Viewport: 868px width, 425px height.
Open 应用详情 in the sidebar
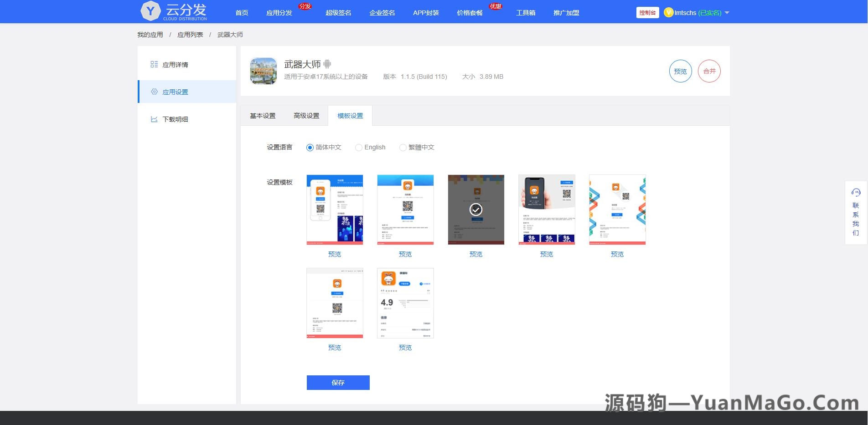pos(175,65)
